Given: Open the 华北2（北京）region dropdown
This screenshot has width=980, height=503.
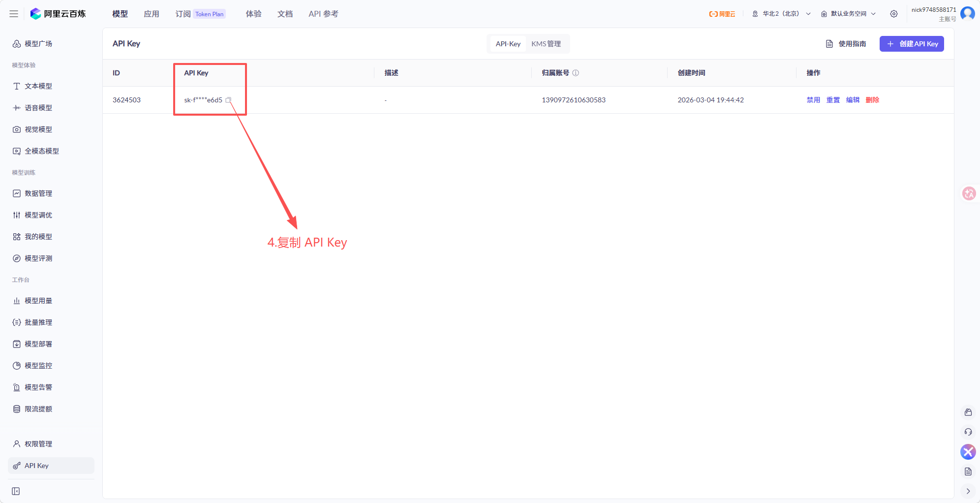Looking at the screenshot, I should coord(781,14).
